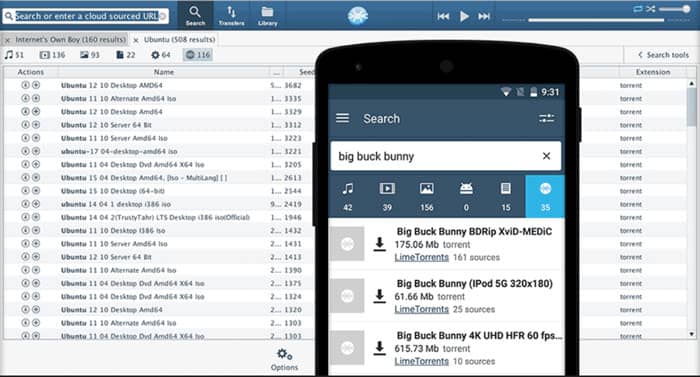Filter desktop results by applications (64)
The width and height of the screenshot is (700, 377).
pyautogui.click(x=161, y=55)
